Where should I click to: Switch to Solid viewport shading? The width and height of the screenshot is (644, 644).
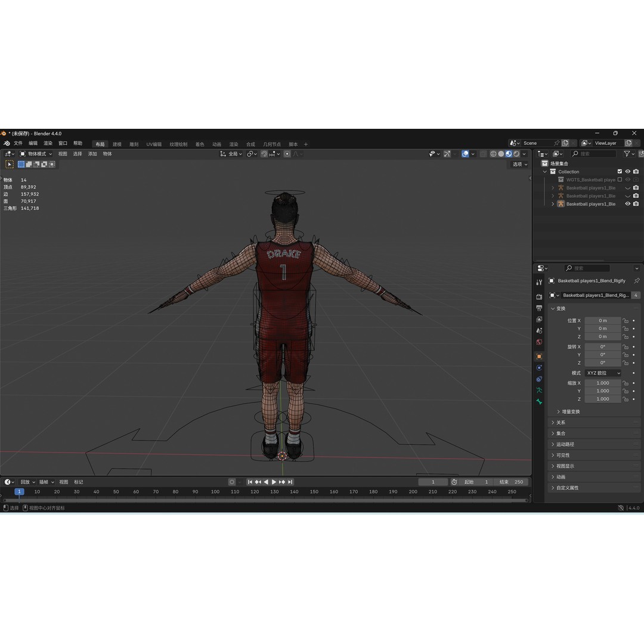(x=501, y=154)
